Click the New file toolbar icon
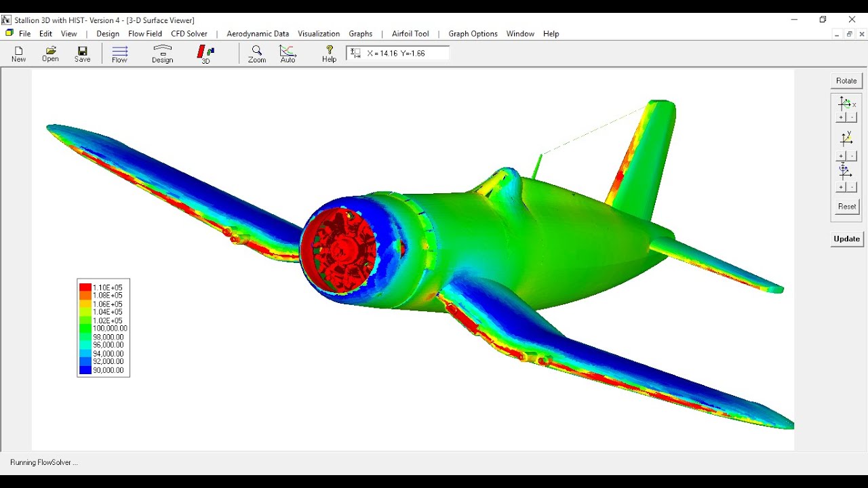Image resolution: width=868 pixels, height=488 pixels. [x=18, y=54]
